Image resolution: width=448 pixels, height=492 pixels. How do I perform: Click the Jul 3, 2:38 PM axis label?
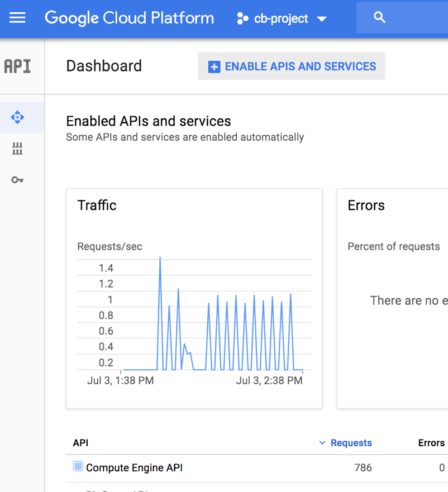tap(269, 380)
